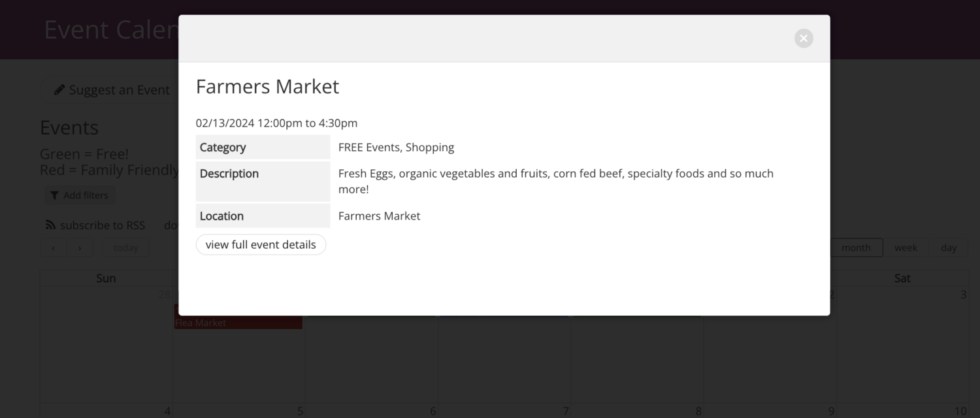
Task: Click the Sun column header
Action: click(106, 278)
